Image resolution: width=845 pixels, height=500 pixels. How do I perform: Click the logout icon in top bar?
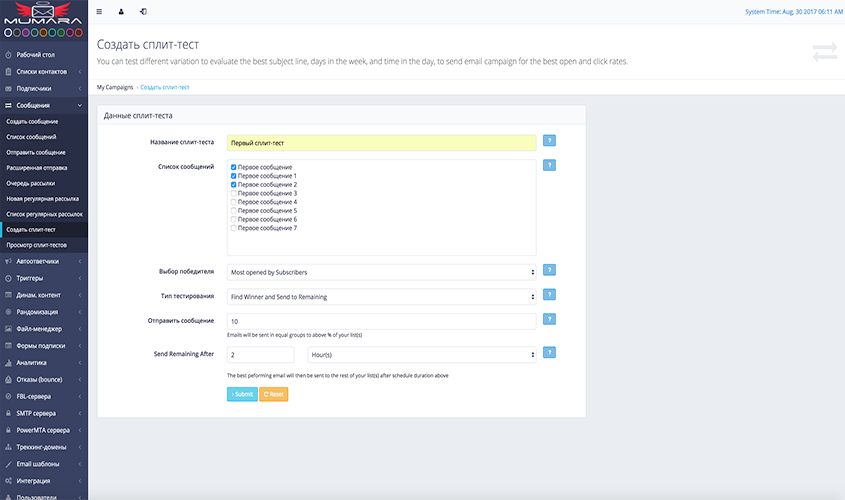click(x=143, y=12)
